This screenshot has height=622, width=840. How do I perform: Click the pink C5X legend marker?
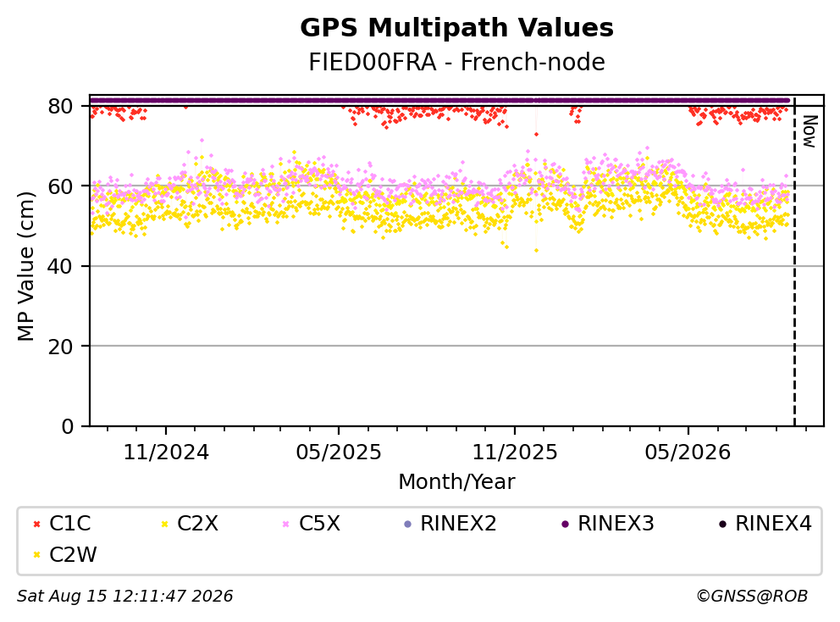pos(285,524)
